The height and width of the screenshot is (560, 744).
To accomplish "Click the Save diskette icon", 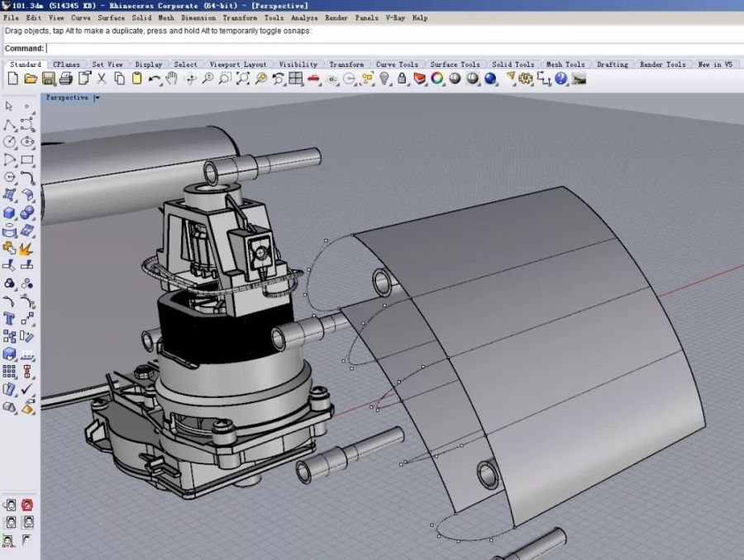I will (x=49, y=78).
